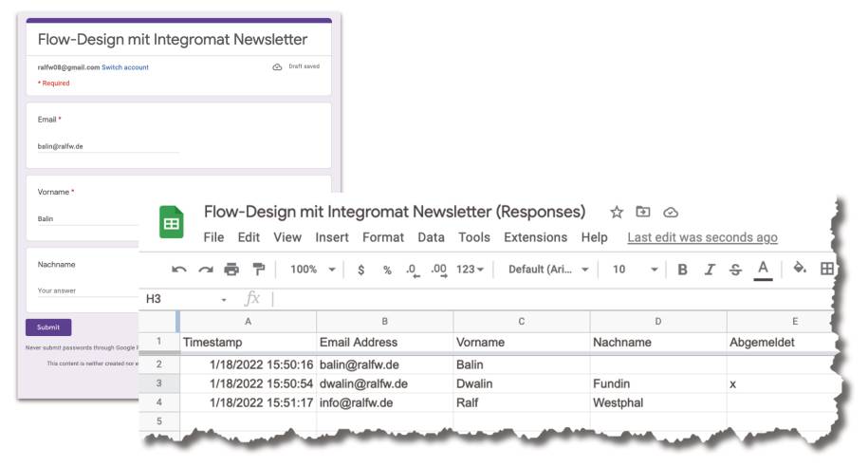The width and height of the screenshot is (868, 467).
Task: Click the undo arrow in Sheets toolbar
Action: [x=178, y=270]
